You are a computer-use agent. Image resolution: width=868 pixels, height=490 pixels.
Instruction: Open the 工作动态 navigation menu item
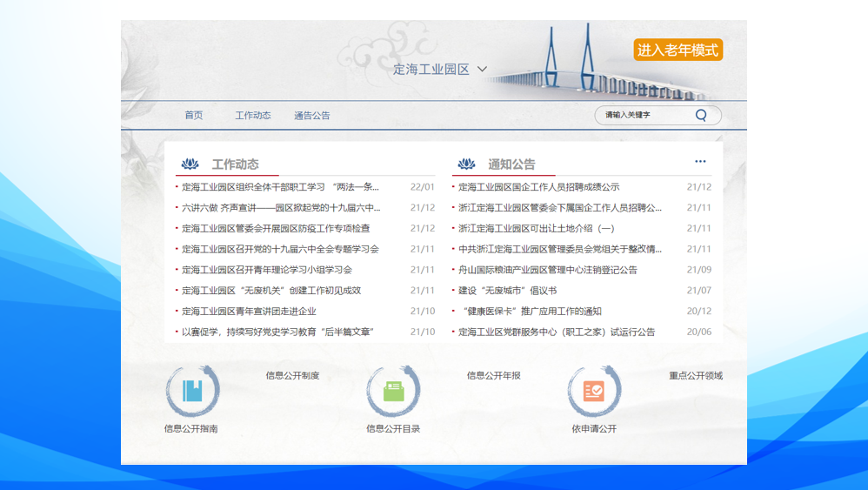pyautogui.click(x=252, y=116)
